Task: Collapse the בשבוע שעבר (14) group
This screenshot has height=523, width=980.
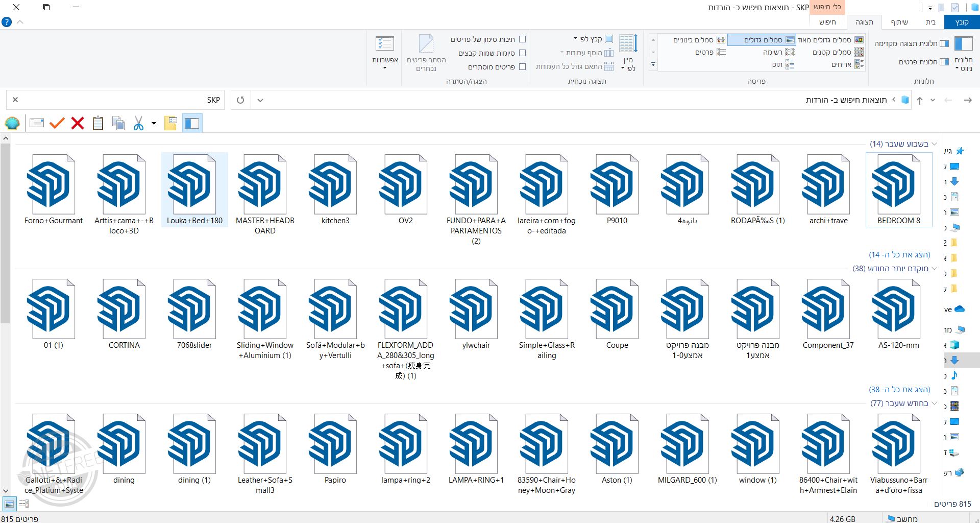Action: click(934, 144)
